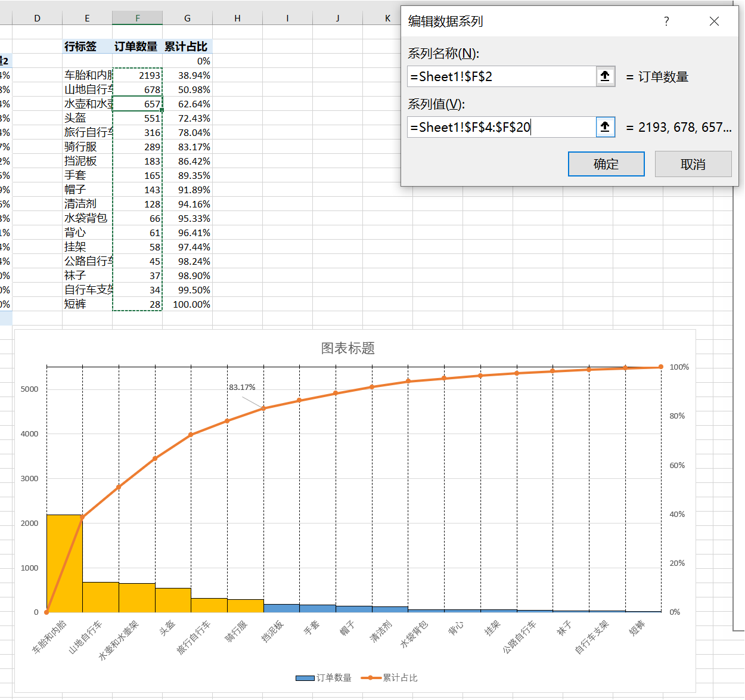The height and width of the screenshot is (700, 745).
Task: Cancel the dialog using 取消
Action: pyautogui.click(x=693, y=164)
